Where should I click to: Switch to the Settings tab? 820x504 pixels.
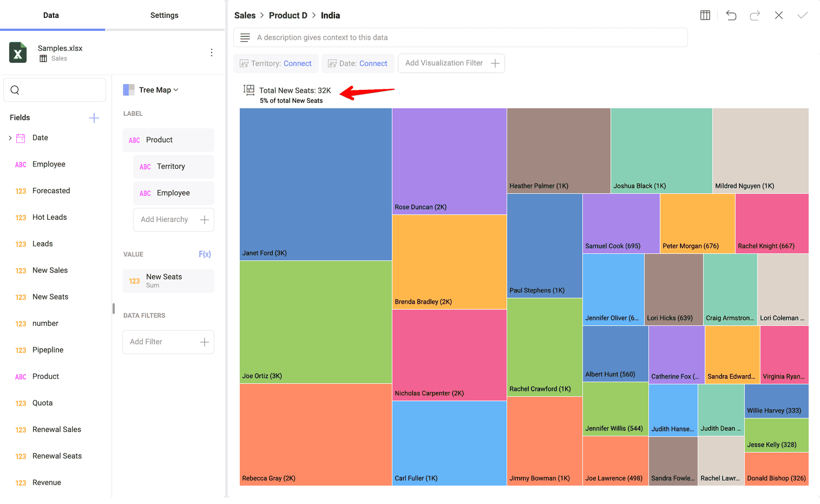click(164, 15)
